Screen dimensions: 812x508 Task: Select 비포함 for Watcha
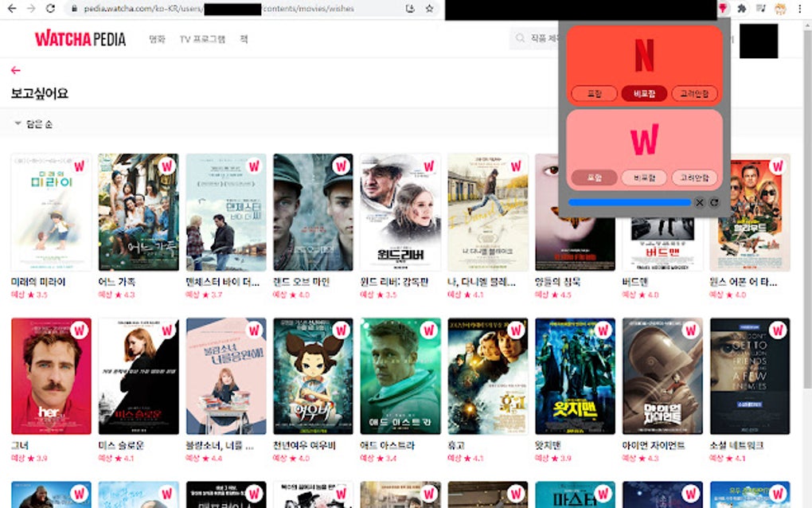[645, 178]
